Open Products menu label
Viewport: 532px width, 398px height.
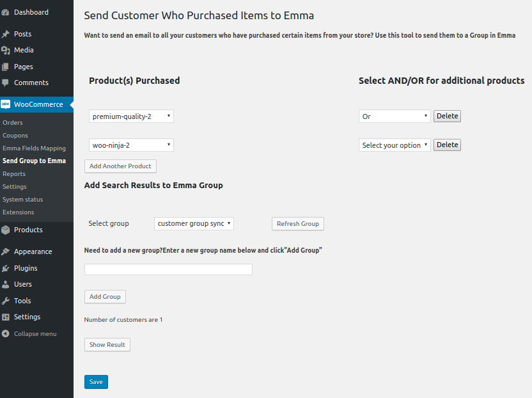[x=29, y=230]
